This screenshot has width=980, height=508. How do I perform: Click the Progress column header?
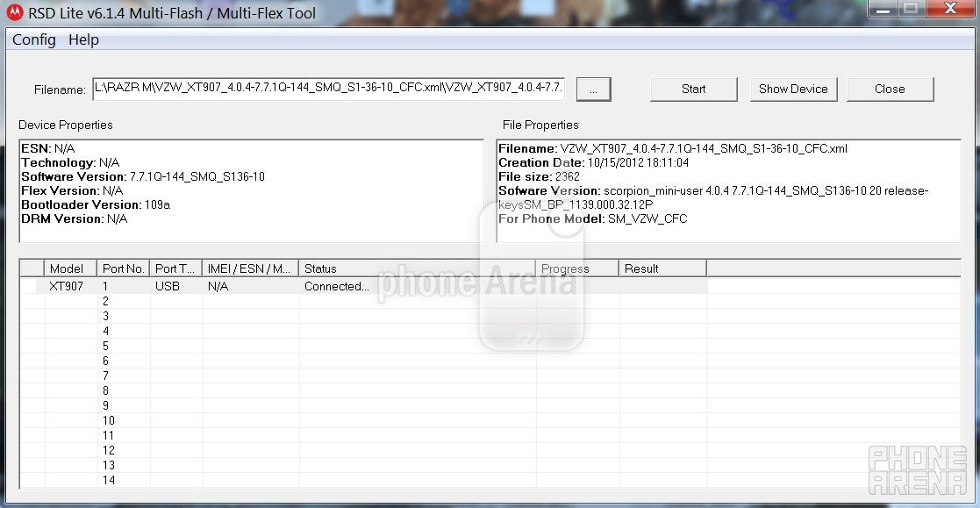tap(577, 268)
